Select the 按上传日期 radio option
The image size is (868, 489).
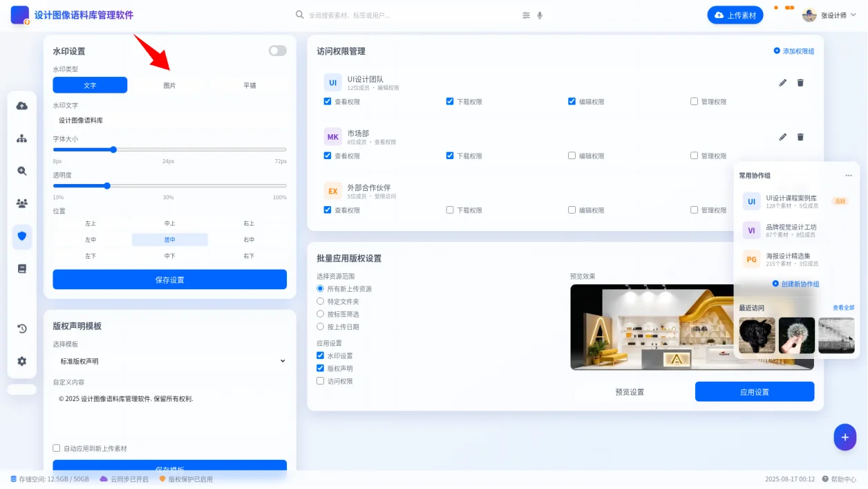(321, 326)
